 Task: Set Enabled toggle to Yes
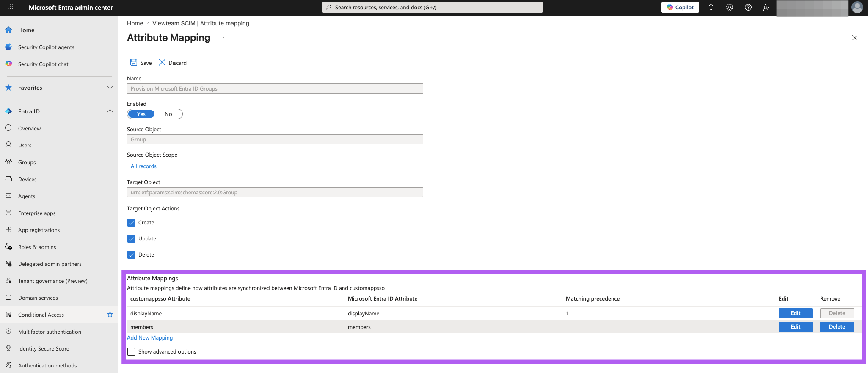pyautogui.click(x=141, y=114)
